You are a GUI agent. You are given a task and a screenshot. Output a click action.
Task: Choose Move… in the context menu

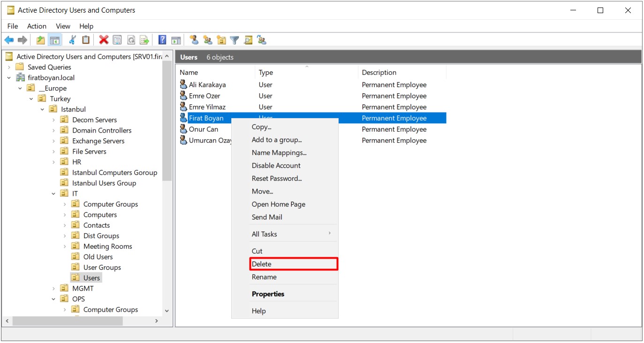pyautogui.click(x=285, y=191)
